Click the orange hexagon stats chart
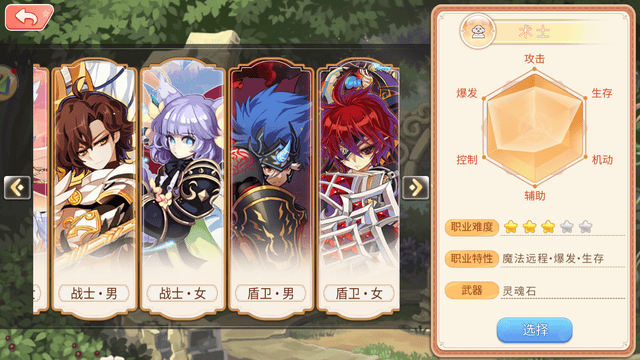Screen dimensions: 640x360 point(534,128)
